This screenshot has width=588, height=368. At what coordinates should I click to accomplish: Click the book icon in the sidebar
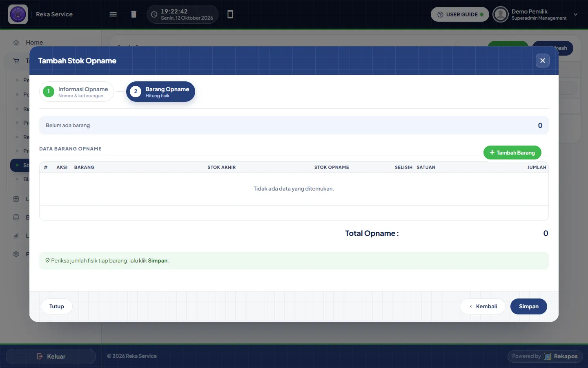[16, 218]
